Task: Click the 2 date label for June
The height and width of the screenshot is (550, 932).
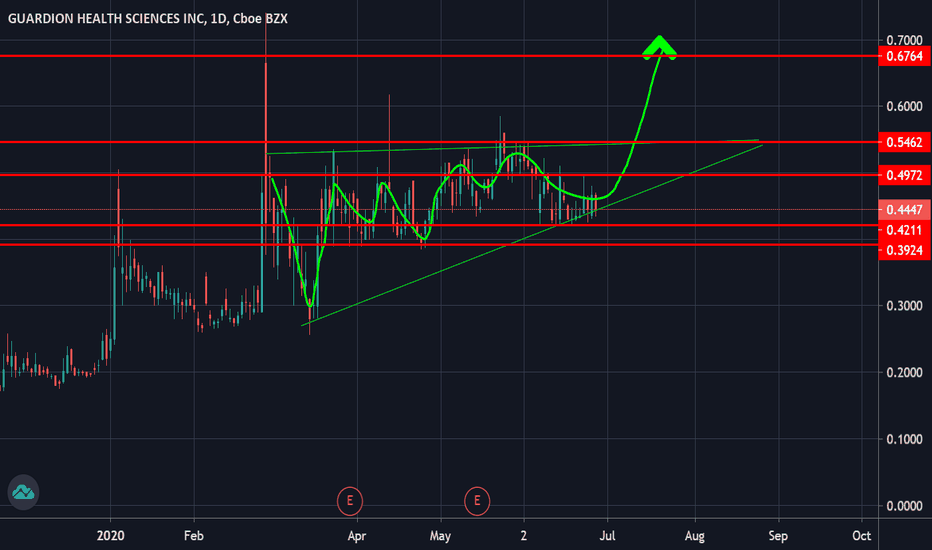Action: tap(524, 536)
